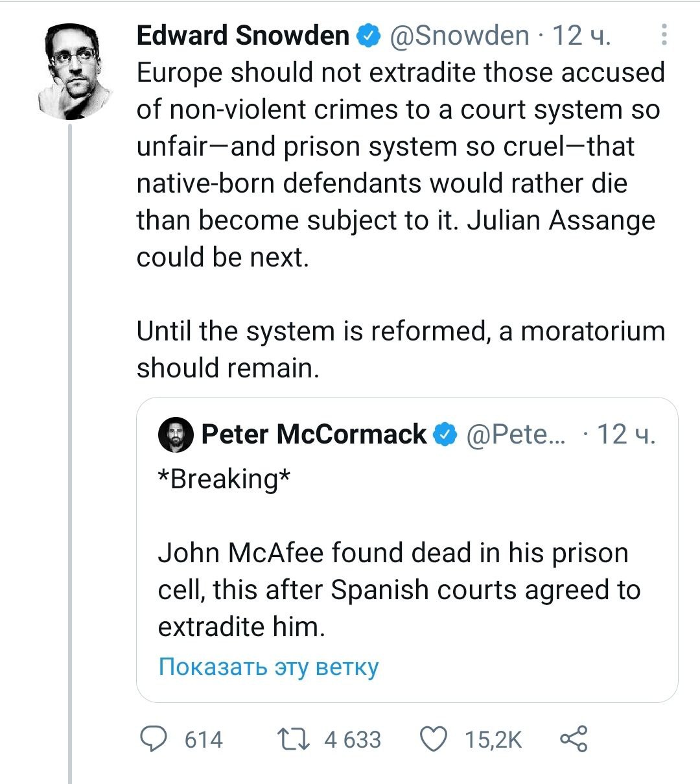Click the Peter McCormack display name
This screenshot has width=700, height=784.
(x=314, y=434)
